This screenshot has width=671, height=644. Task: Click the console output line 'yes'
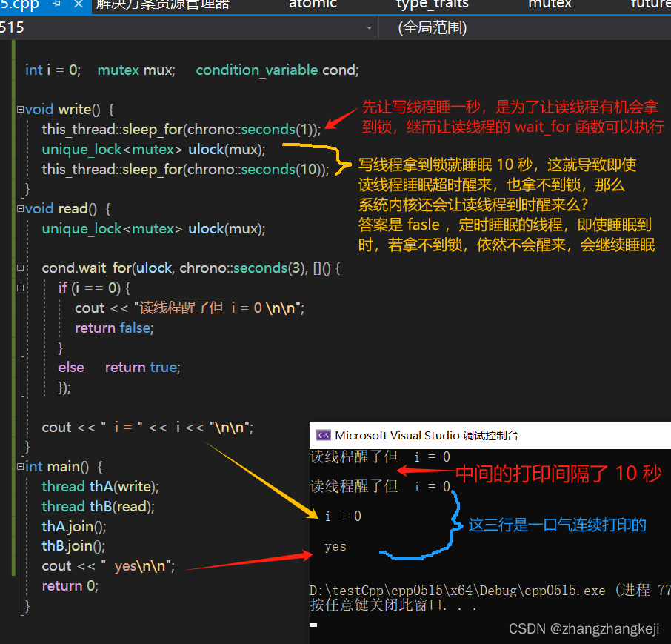[335, 547]
